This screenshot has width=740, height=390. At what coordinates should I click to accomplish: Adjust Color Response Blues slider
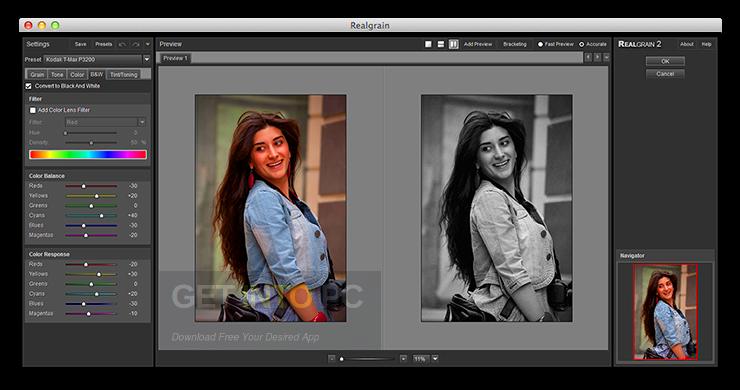pos(91,304)
